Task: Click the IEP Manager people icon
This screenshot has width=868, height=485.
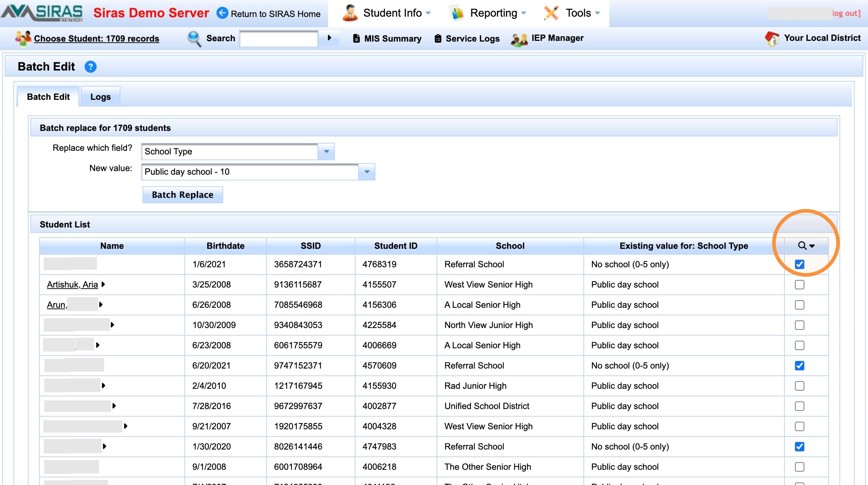Action: 519,39
